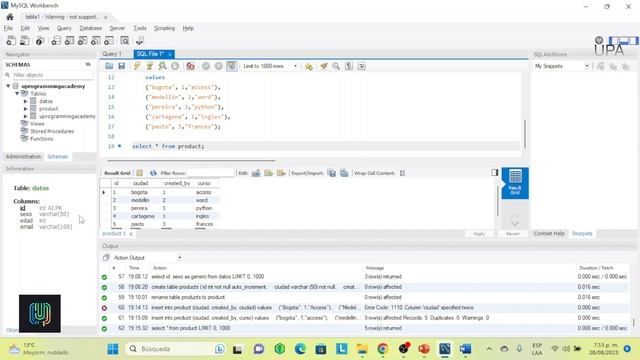Open SQL script file from main toolbar
Screen dimensions: 640x360
tap(24, 40)
